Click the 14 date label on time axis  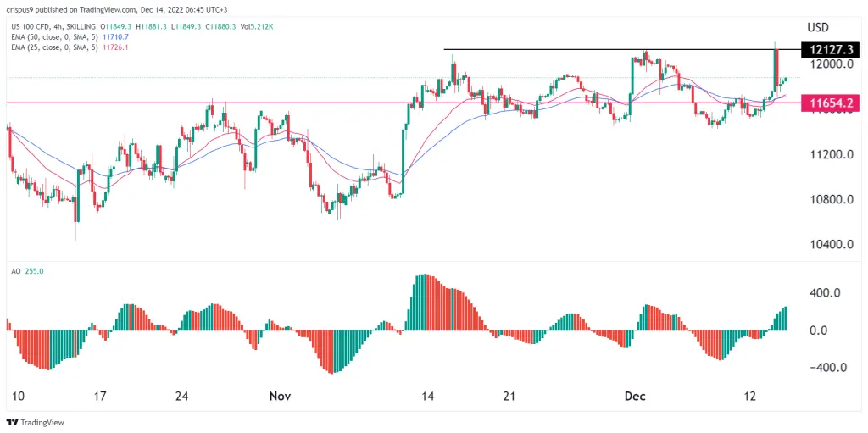coord(427,397)
